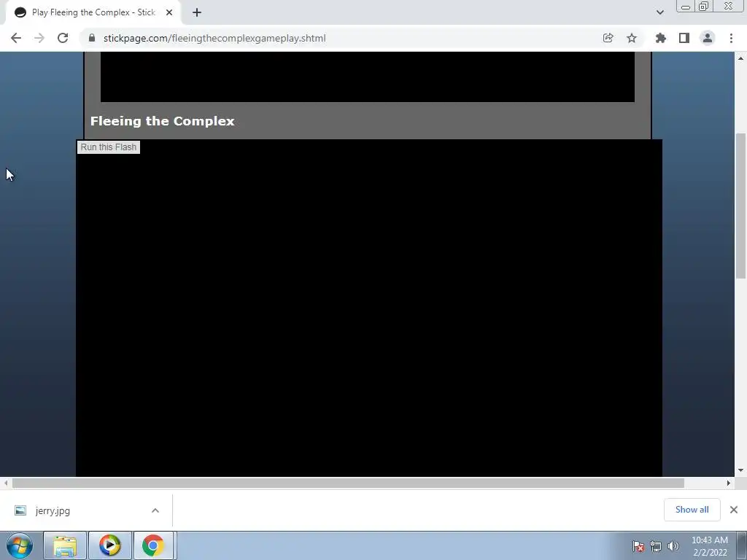This screenshot has height=560, width=747.
Task: Open Chrome side panel icon
Action: click(684, 38)
